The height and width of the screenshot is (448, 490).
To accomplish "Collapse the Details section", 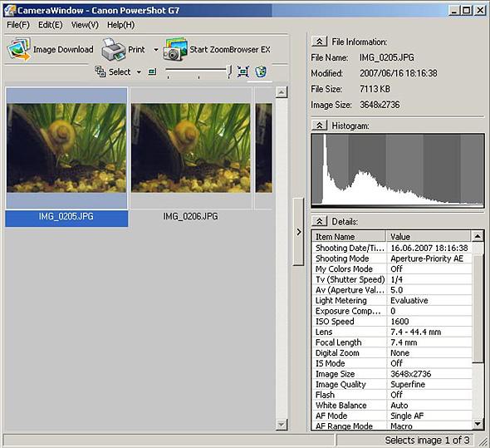I will [319, 221].
